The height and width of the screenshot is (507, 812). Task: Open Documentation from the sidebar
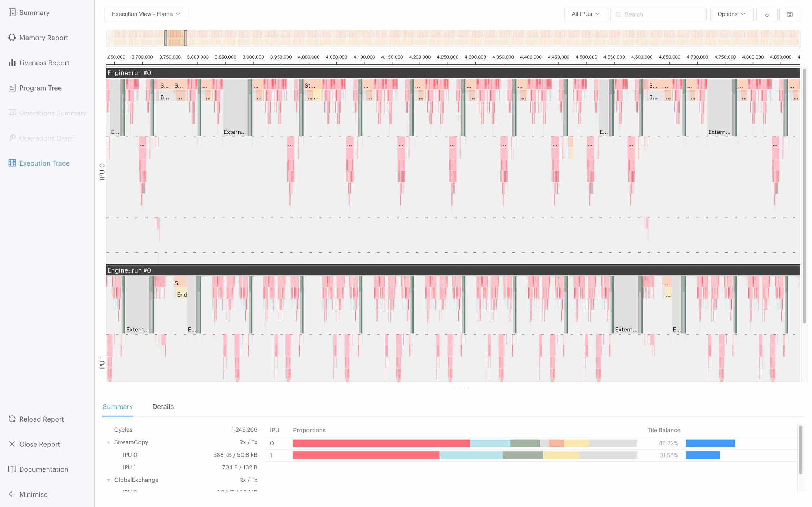coord(43,469)
